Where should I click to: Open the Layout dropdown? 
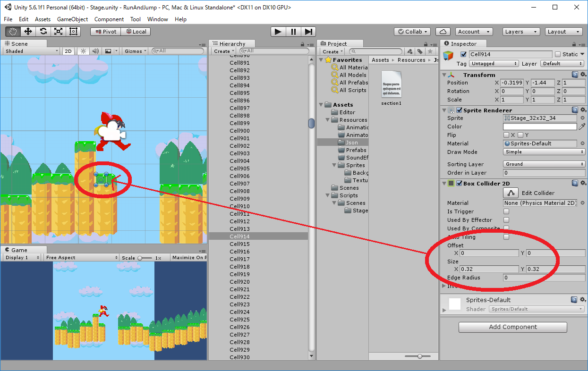pyautogui.click(x=564, y=32)
